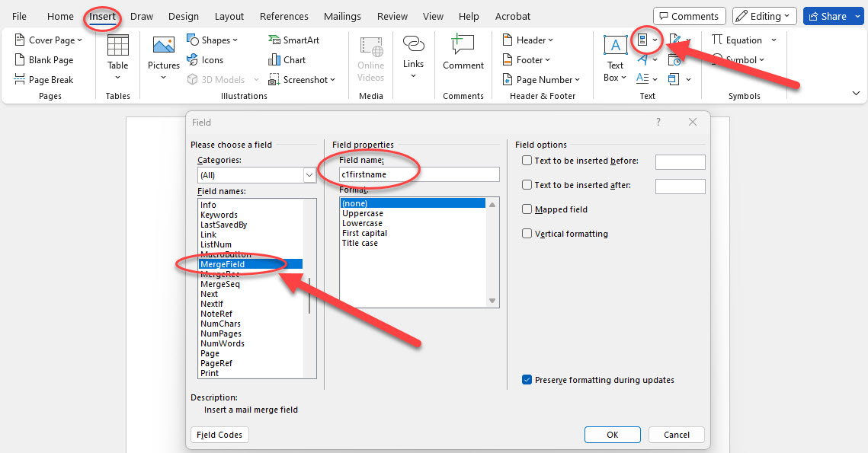
Task: Expand the WordArt dropdown arrow
Action: point(655,59)
